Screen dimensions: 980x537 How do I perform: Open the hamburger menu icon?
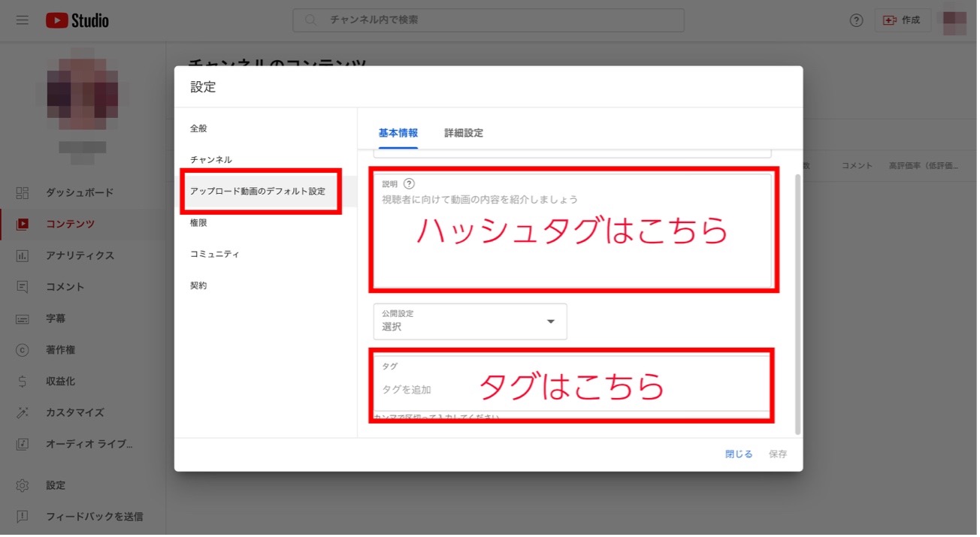point(23,20)
